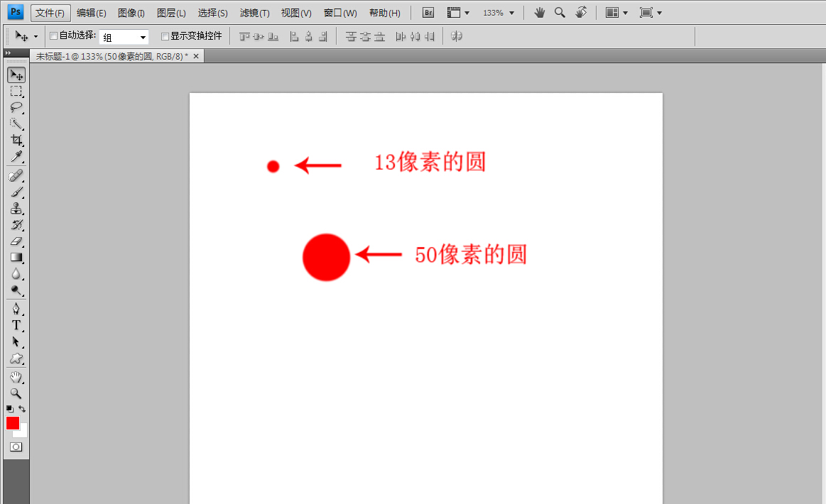Screen dimensions: 826x504
Task: Toggle Quick Mask mode
Action: [x=16, y=447]
